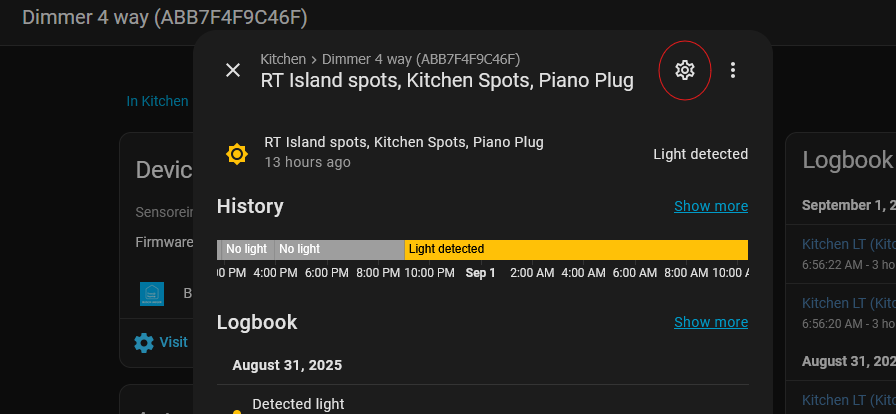The width and height of the screenshot is (896, 414).
Task: Select the longer gray 'No light' history segment
Action: pos(340,249)
